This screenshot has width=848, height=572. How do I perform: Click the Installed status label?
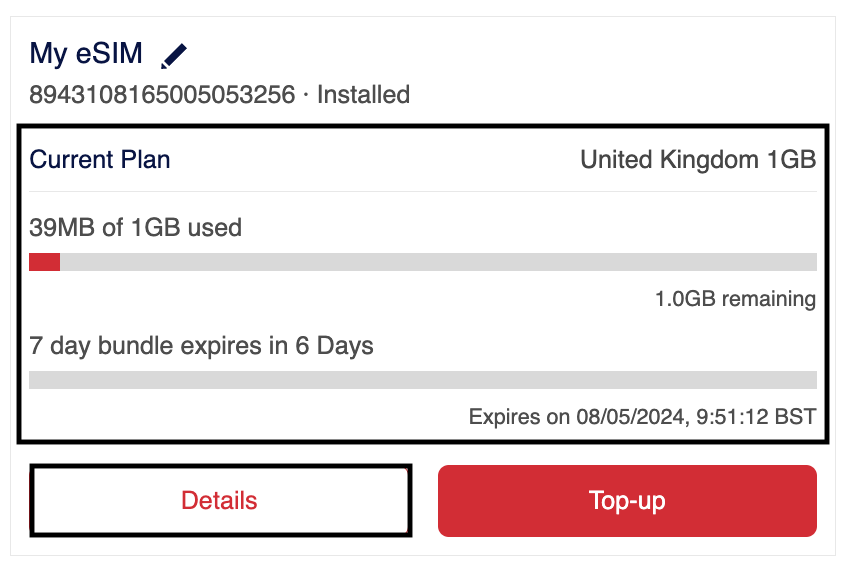363,95
